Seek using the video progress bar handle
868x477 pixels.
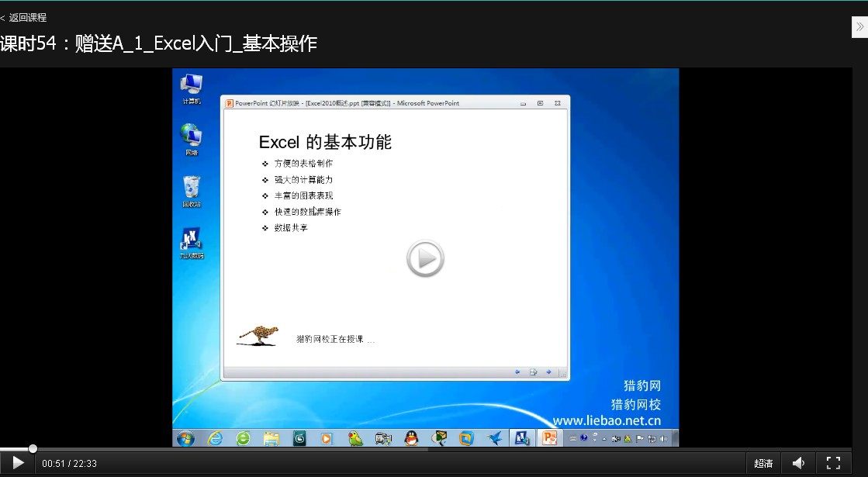click(x=33, y=449)
